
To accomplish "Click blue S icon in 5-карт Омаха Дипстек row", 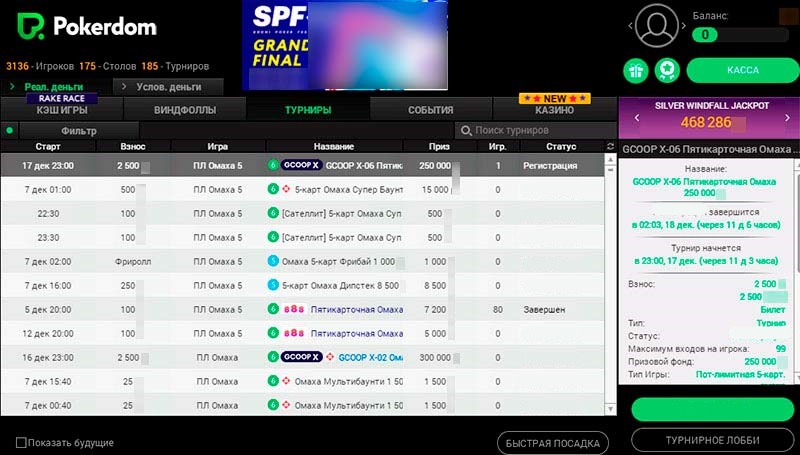I will [273, 285].
